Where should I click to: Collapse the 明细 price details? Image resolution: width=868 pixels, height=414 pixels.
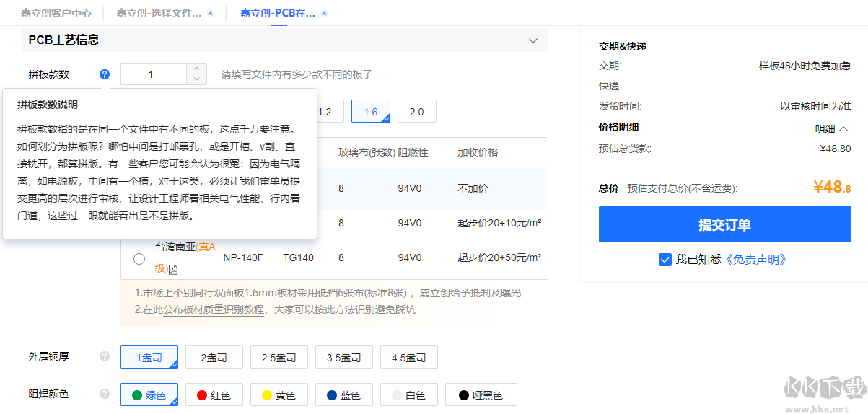point(831,129)
